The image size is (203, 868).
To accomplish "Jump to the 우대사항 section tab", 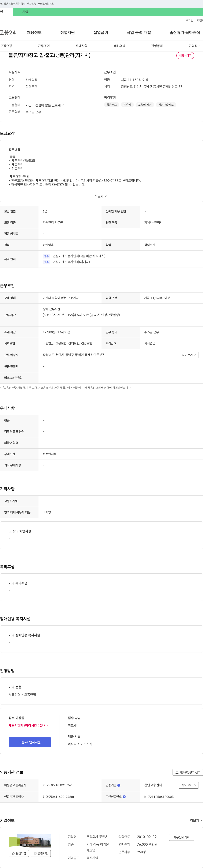I will (x=81, y=46).
